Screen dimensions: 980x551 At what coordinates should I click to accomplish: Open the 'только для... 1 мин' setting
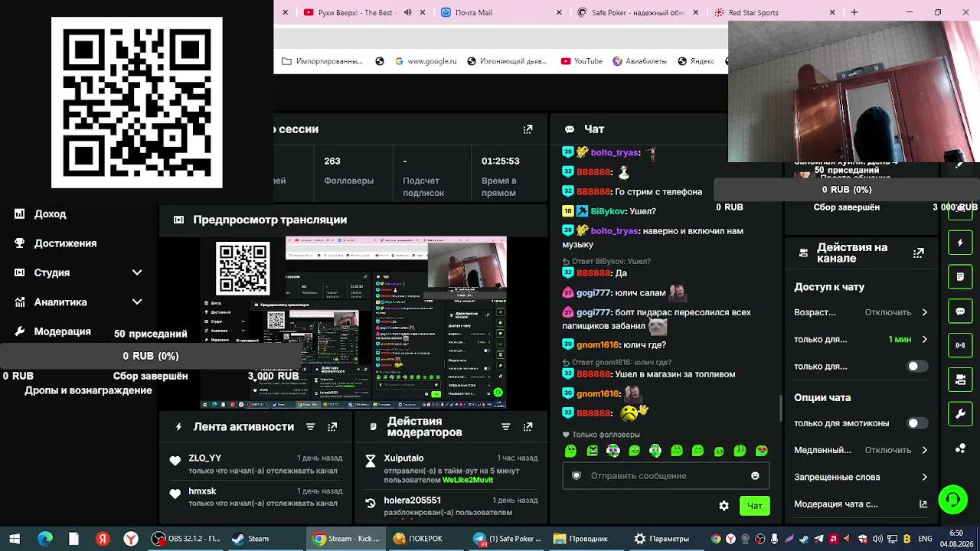[x=861, y=339]
